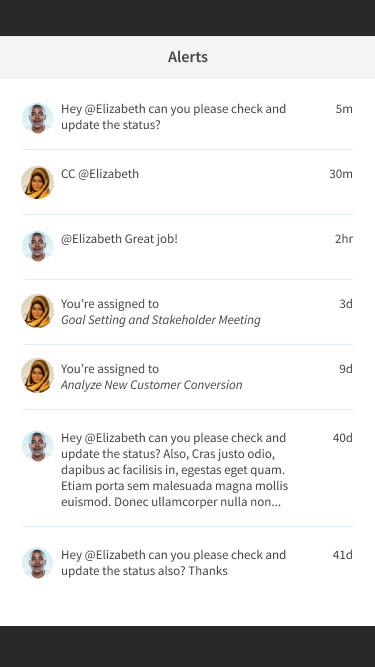Image resolution: width=375 pixels, height=667 pixels.
Task: Click the 3d timestamp
Action: (x=346, y=304)
